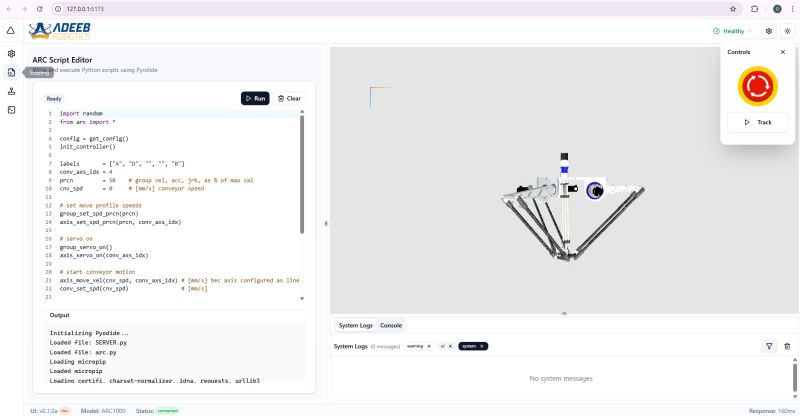Bookmark this page with the star icon

point(733,9)
